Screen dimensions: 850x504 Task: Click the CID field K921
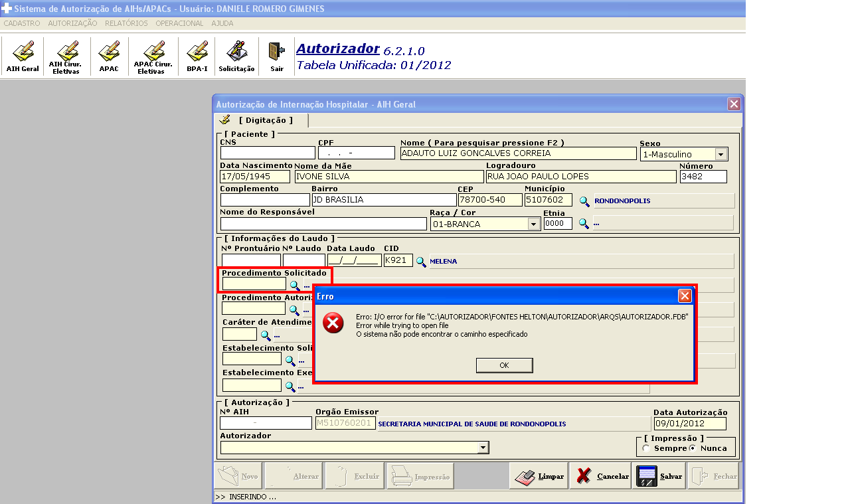[x=398, y=260]
